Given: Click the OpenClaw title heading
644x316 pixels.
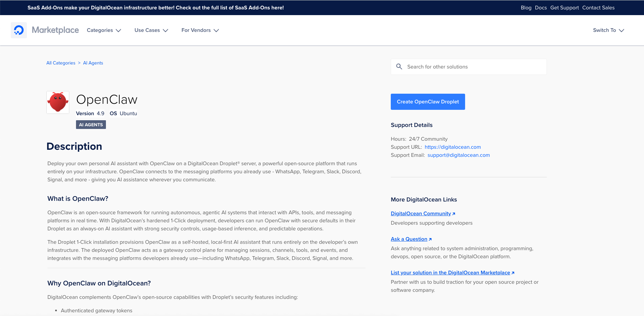Looking at the screenshot, I should 107,99.
